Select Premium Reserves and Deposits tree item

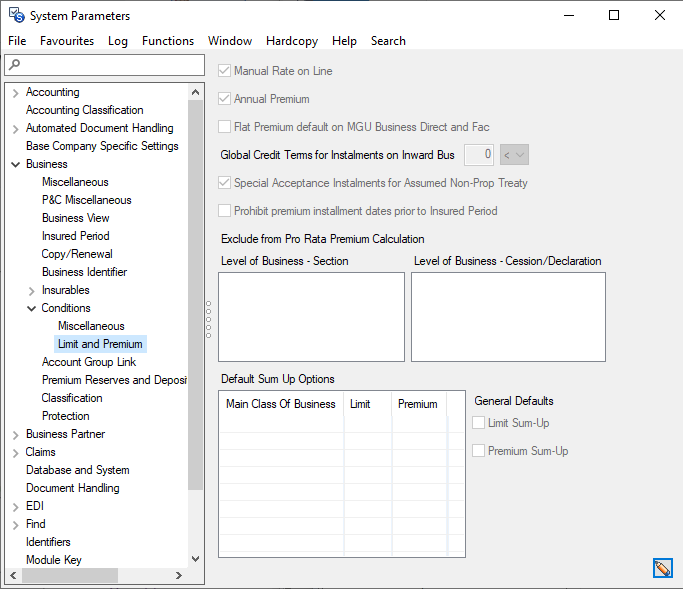coord(113,380)
